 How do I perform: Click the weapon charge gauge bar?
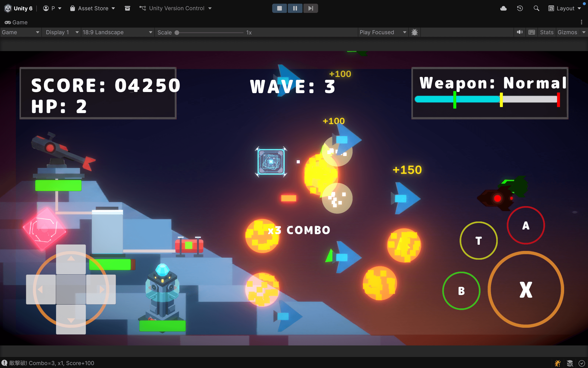click(x=487, y=99)
